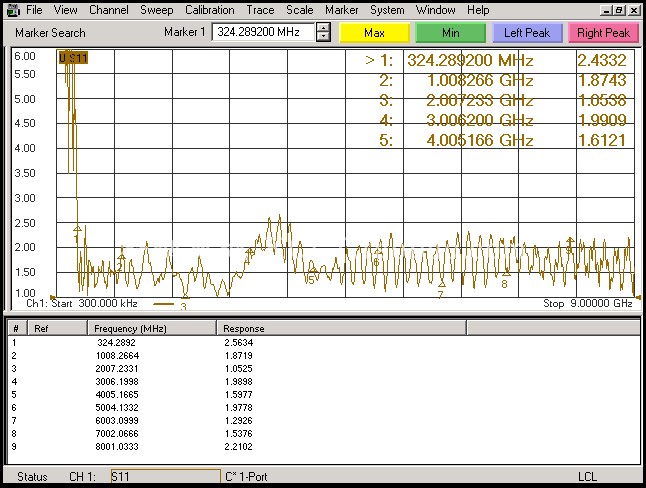The height and width of the screenshot is (488, 646).
Task: Click the S11 field in status bar
Action: [163, 476]
